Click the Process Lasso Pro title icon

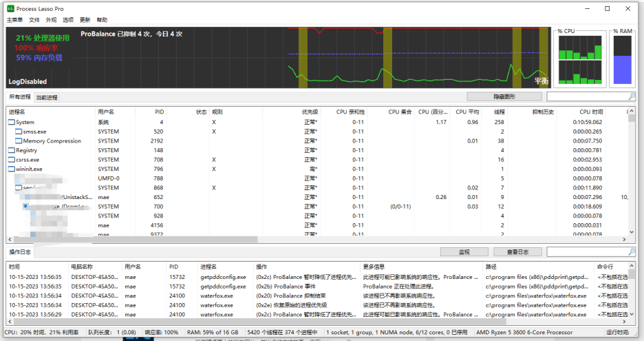pyautogui.click(x=10, y=8)
